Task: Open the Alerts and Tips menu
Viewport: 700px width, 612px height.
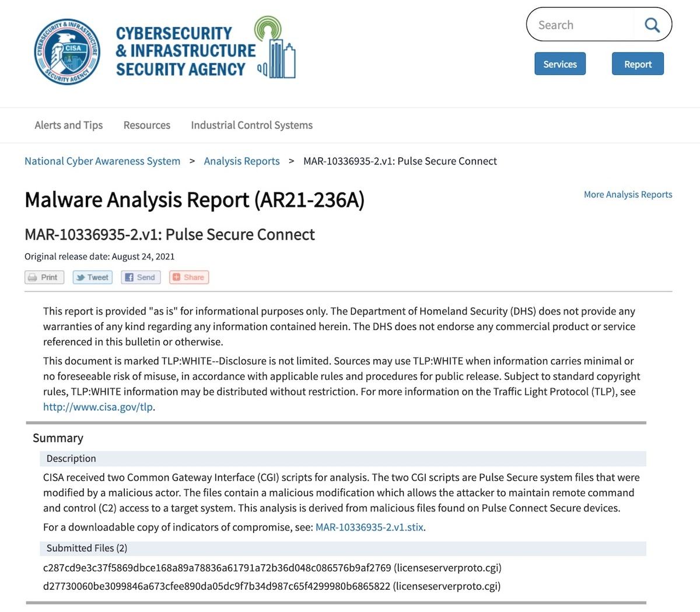Action: pyautogui.click(x=69, y=125)
